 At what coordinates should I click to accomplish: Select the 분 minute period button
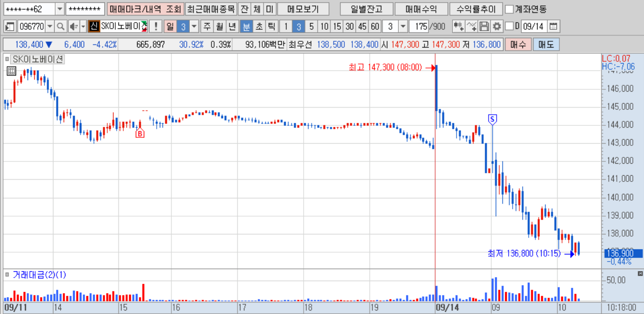[x=246, y=27]
